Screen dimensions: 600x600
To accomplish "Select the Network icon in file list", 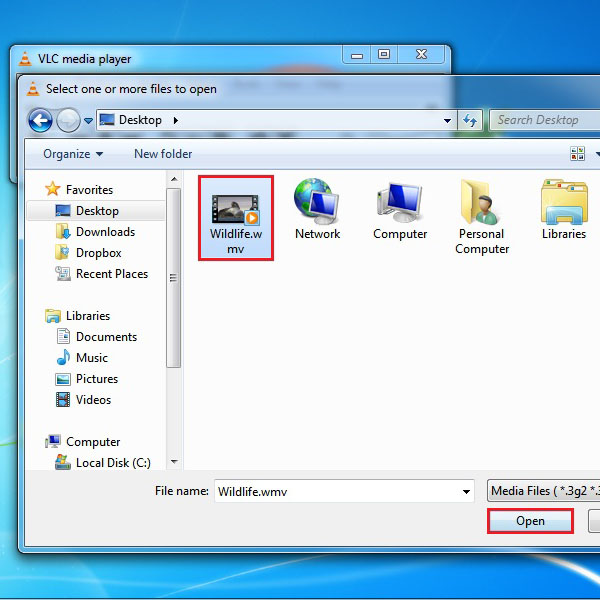I will coord(317,209).
